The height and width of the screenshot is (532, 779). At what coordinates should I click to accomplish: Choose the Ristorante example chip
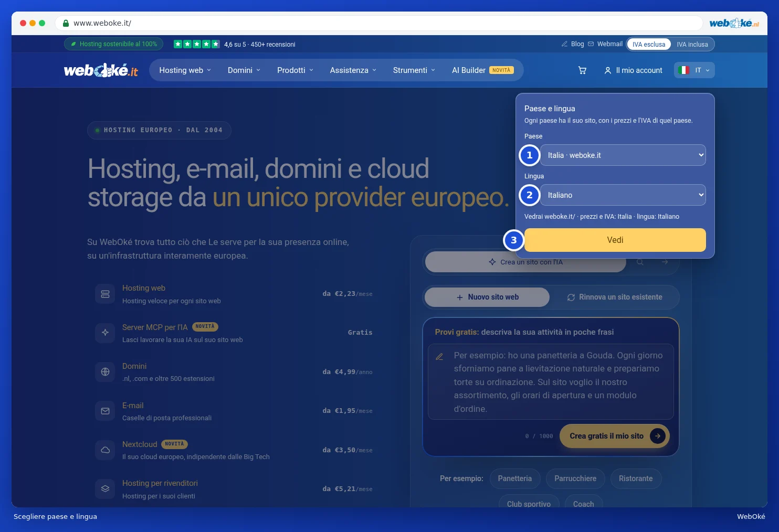pos(636,478)
